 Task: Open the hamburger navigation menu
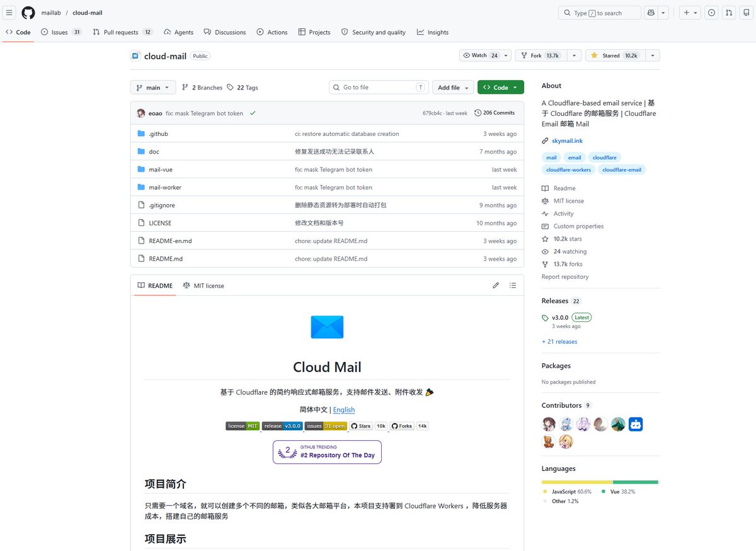[x=10, y=13]
